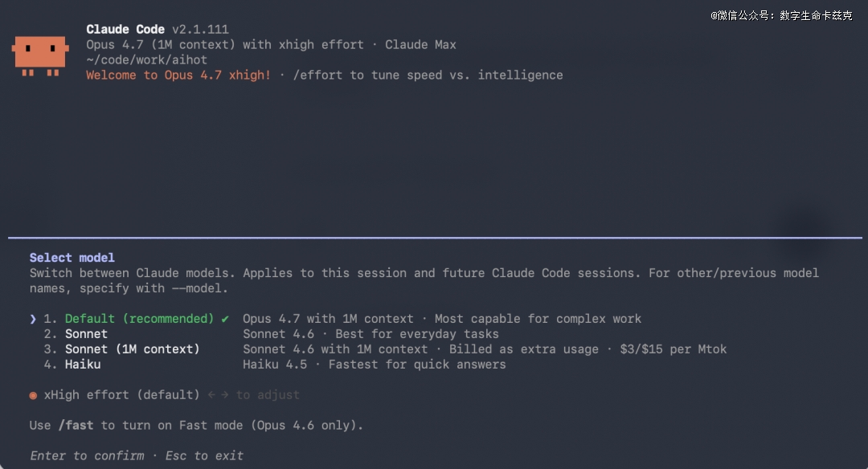This screenshot has height=469, width=868.
Task: Pick the Haiku model option
Action: click(83, 365)
